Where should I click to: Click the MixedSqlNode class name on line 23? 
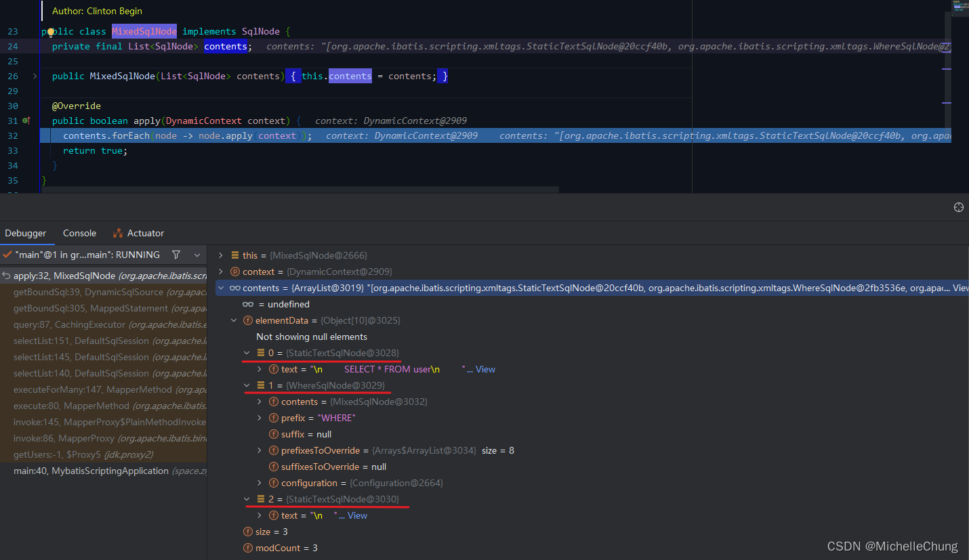coord(144,31)
